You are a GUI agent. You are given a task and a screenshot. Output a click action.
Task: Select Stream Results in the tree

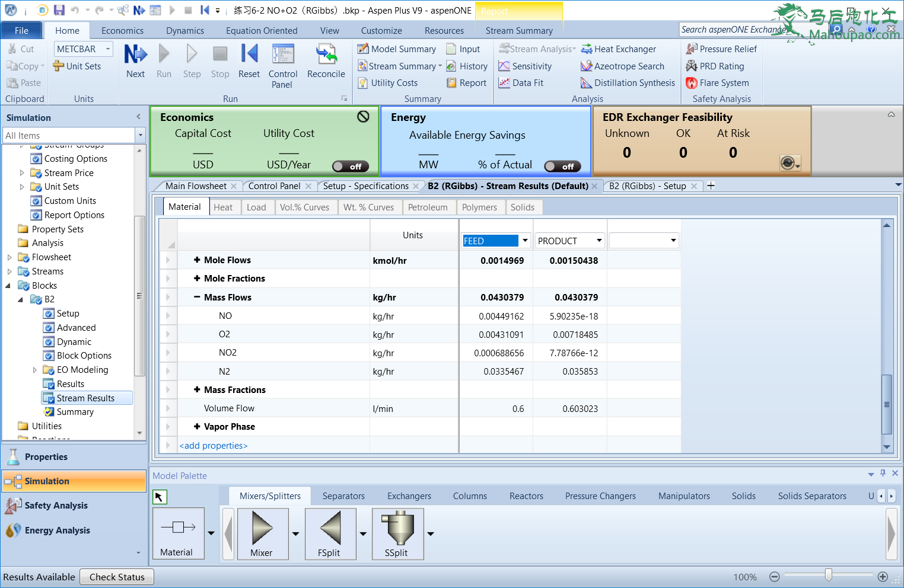[x=87, y=398]
